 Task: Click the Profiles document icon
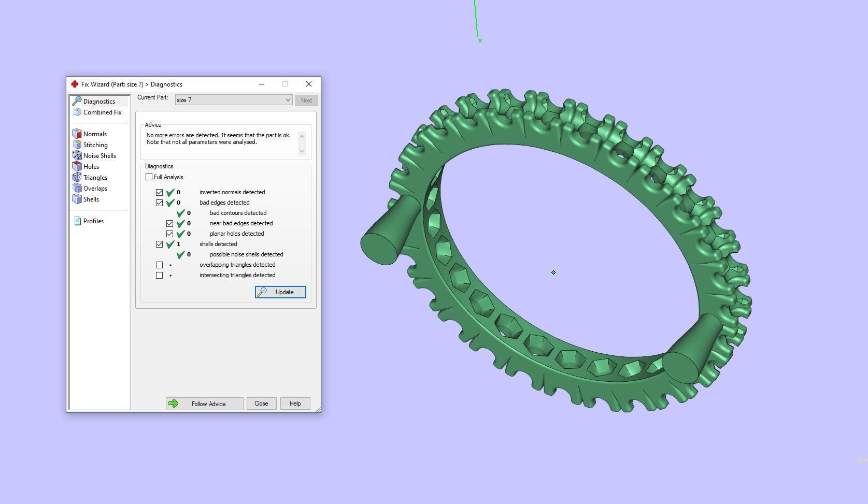(x=77, y=221)
